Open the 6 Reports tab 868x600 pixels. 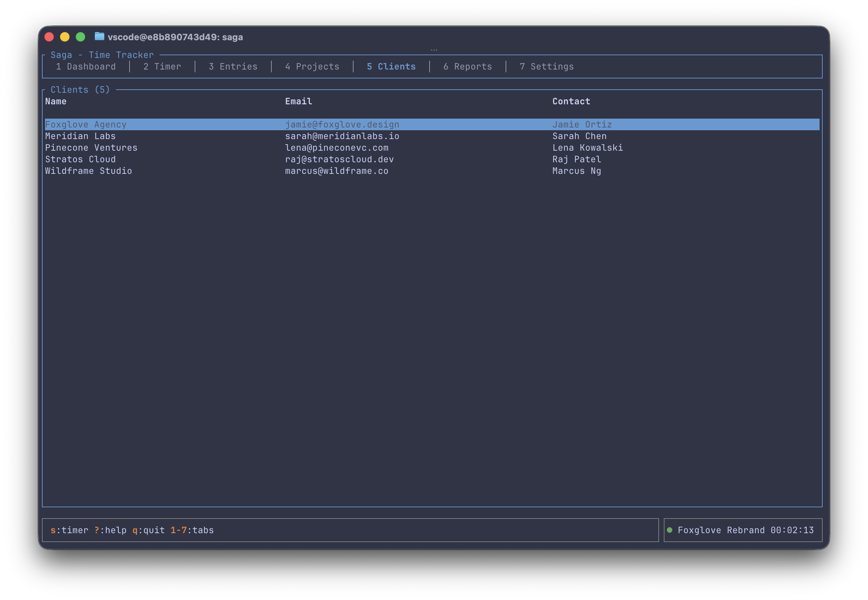tap(467, 66)
